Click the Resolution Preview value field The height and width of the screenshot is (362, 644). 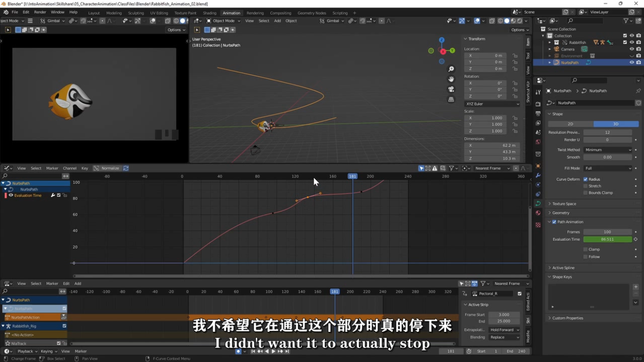[x=607, y=132]
